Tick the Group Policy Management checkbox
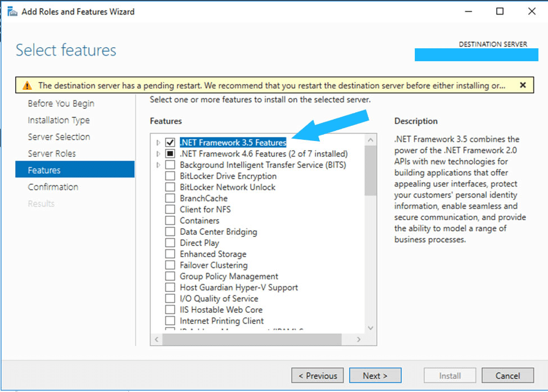This screenshot has width=548, height=392. pos(170,276)
